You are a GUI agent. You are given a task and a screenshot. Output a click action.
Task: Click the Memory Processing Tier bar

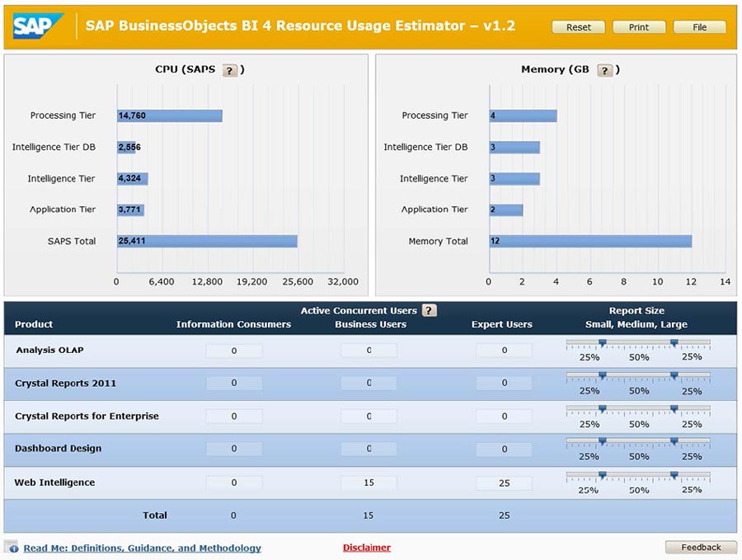[x=524, y=116]
